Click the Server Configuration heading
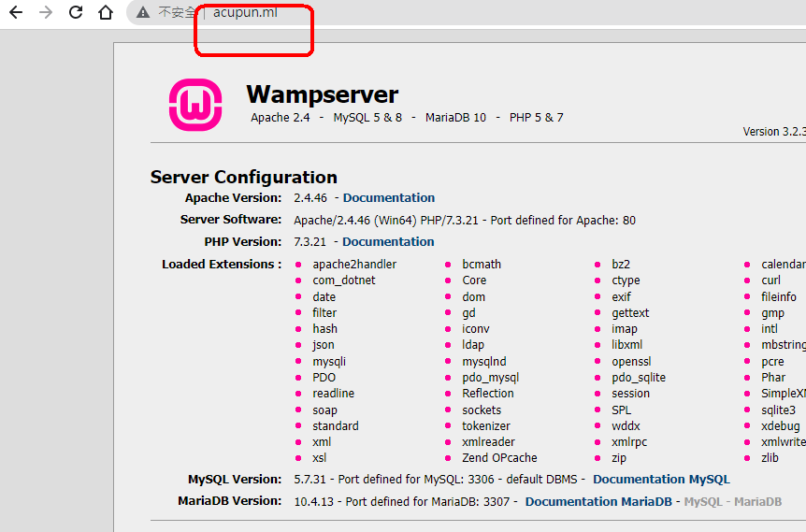Viewport: 806px width, 532px height. tap(244, 178)
